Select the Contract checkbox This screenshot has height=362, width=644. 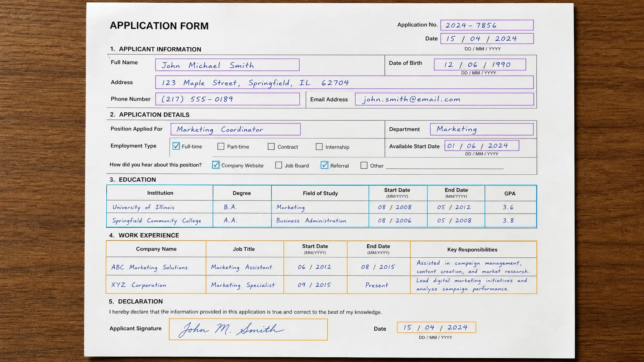pos(271,147)
